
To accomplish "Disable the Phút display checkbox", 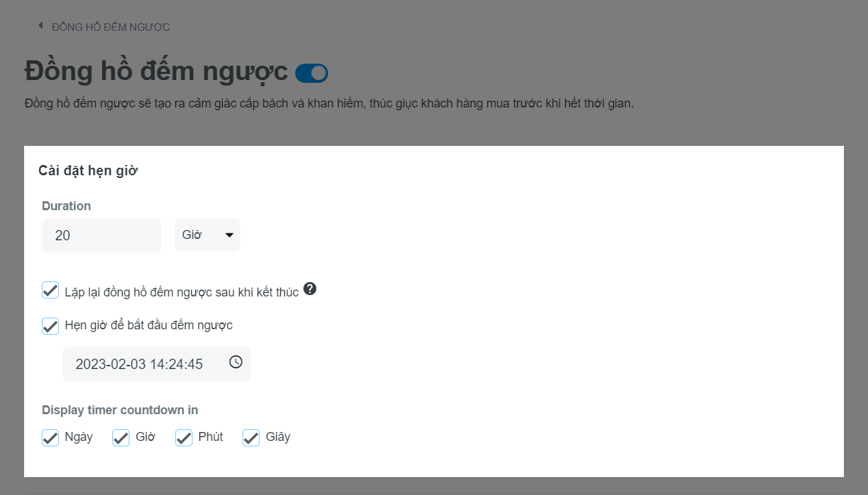I will (x=184, y=437).
